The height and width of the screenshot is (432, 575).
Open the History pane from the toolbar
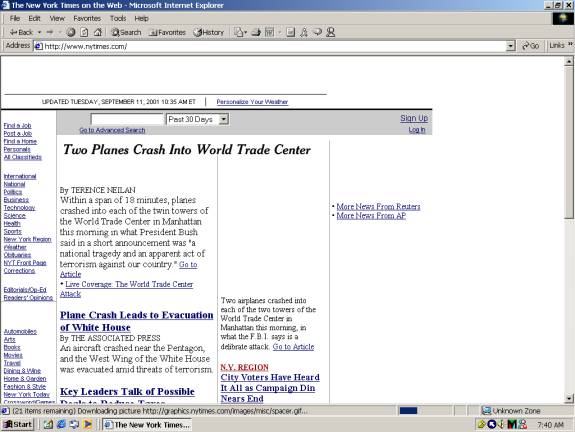[x=209, y=32]
